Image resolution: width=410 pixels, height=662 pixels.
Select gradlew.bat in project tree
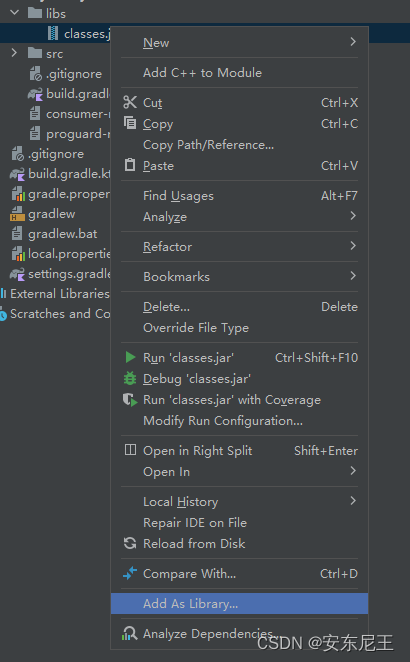(x=62, y=234)
